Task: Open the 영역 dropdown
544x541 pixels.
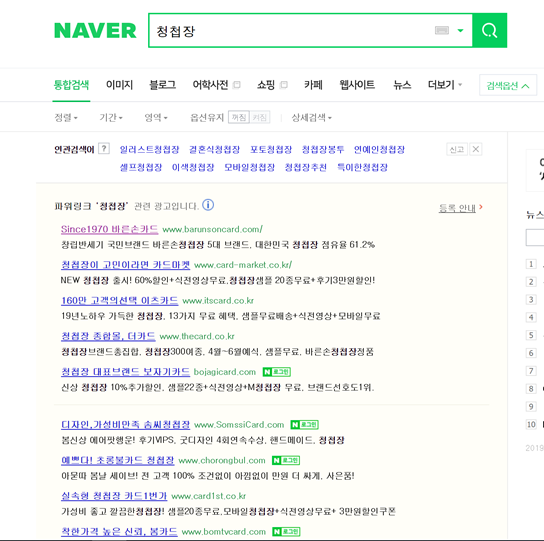Action: pyautogui.click(x=156, y=118)
